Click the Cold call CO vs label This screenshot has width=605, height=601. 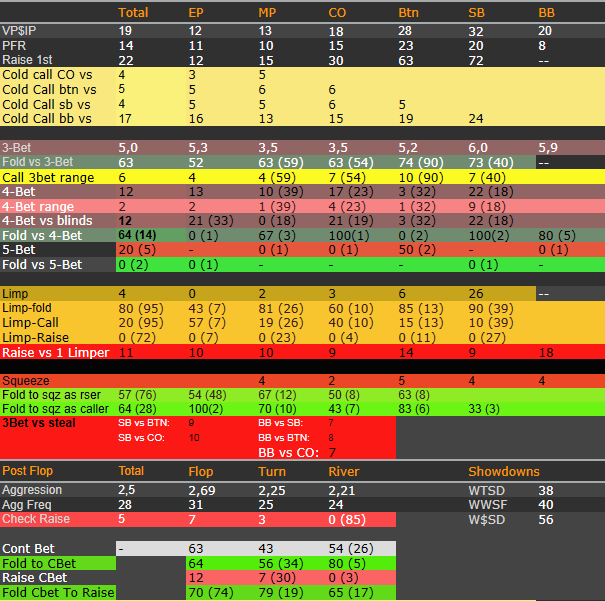(47, 74)
